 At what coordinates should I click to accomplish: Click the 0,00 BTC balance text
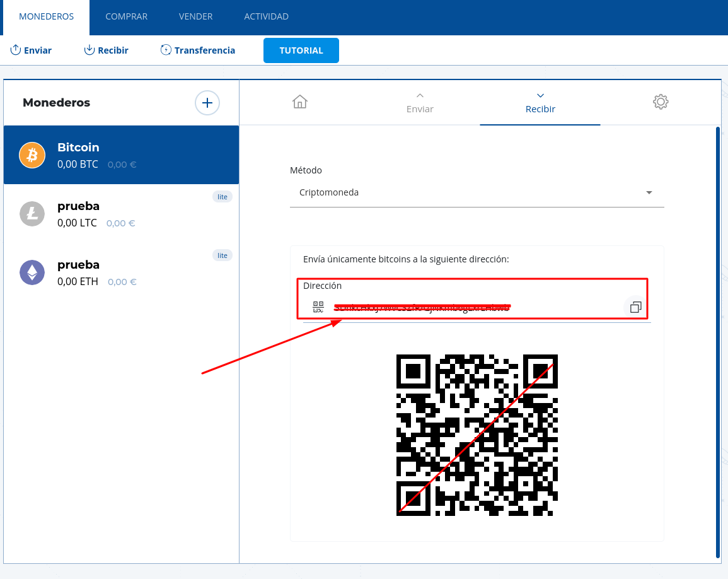[x=78, y=164]
